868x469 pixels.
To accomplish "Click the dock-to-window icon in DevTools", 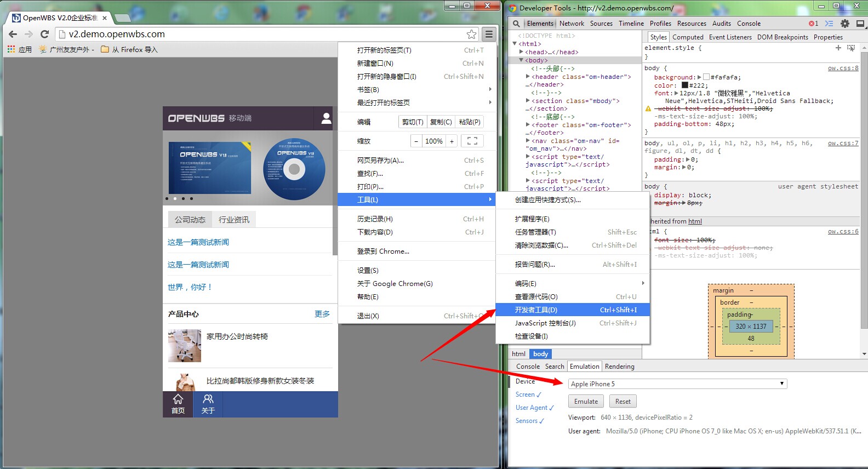I will pos(860,24).
